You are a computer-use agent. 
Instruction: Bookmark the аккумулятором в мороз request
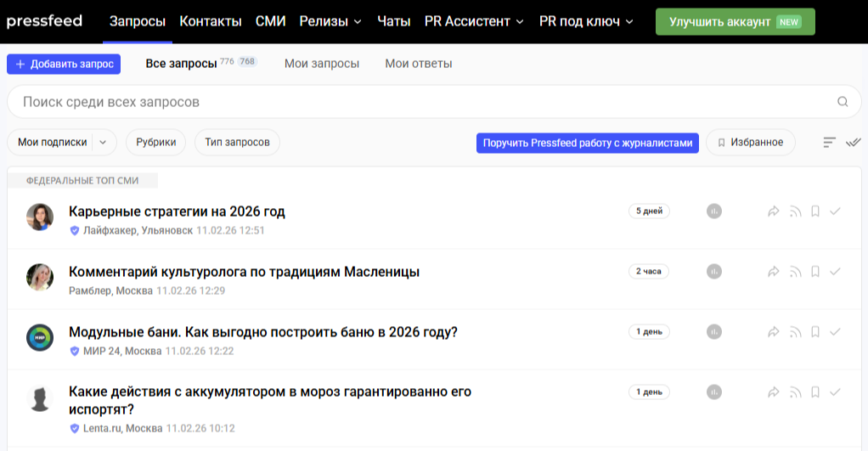tap(814, 392)
